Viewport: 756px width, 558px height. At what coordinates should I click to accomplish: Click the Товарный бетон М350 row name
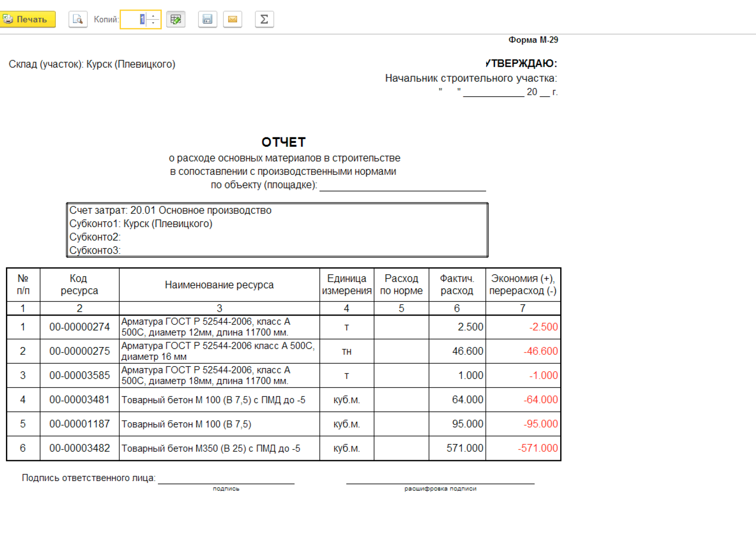(x=211, y=448)
